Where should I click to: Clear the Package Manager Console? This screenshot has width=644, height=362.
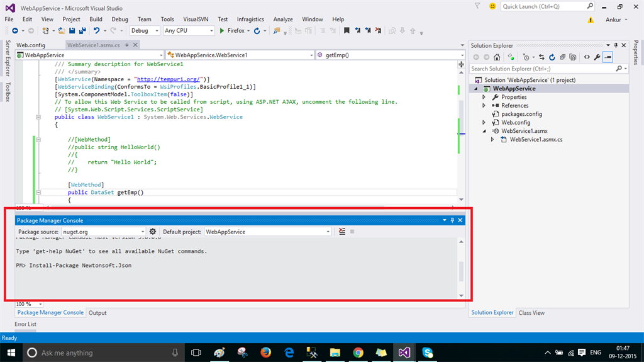(x=341, y=232)
